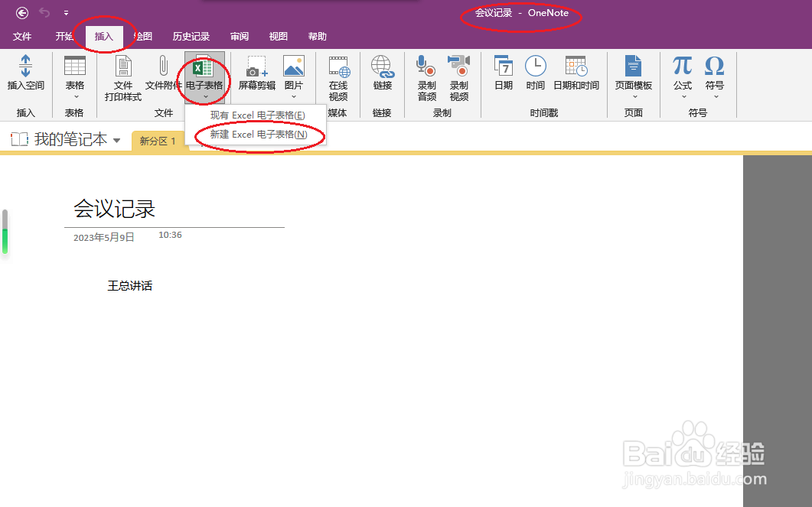The image size is (812, 507).
Task: Switch to the 绘图 ribbon tab
Action: click(x=143, y=36)
